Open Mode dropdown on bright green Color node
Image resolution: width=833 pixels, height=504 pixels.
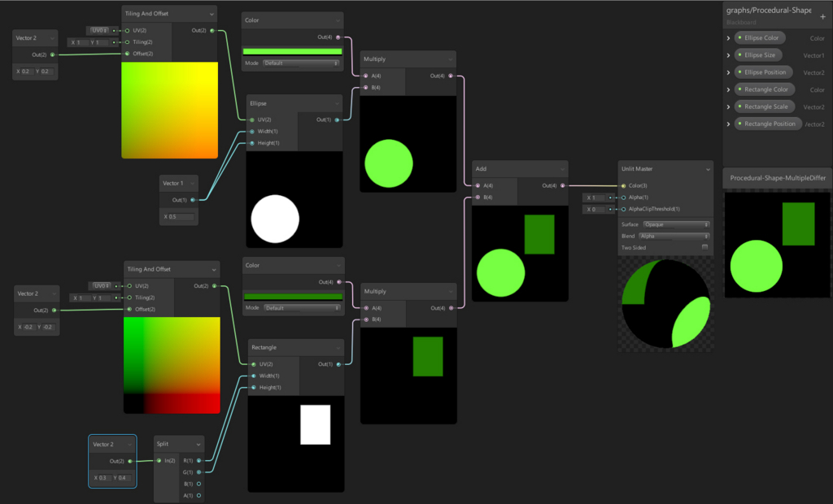click(x=301, y=63)
